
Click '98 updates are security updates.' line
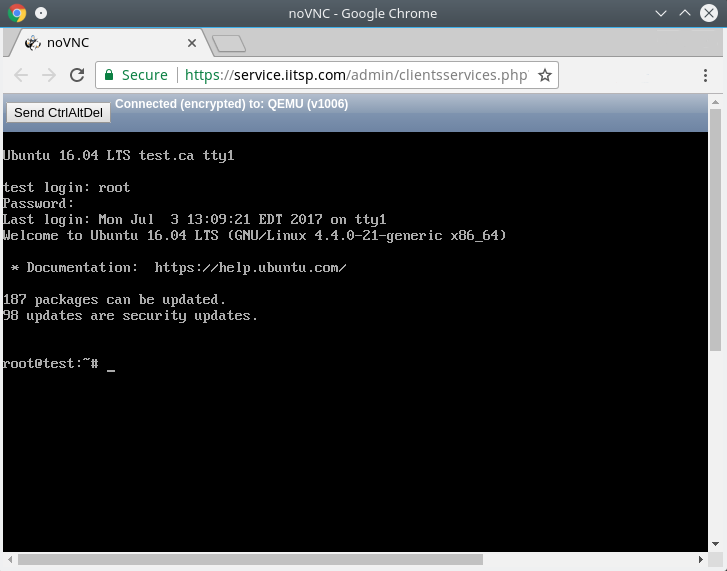point(130,316)
